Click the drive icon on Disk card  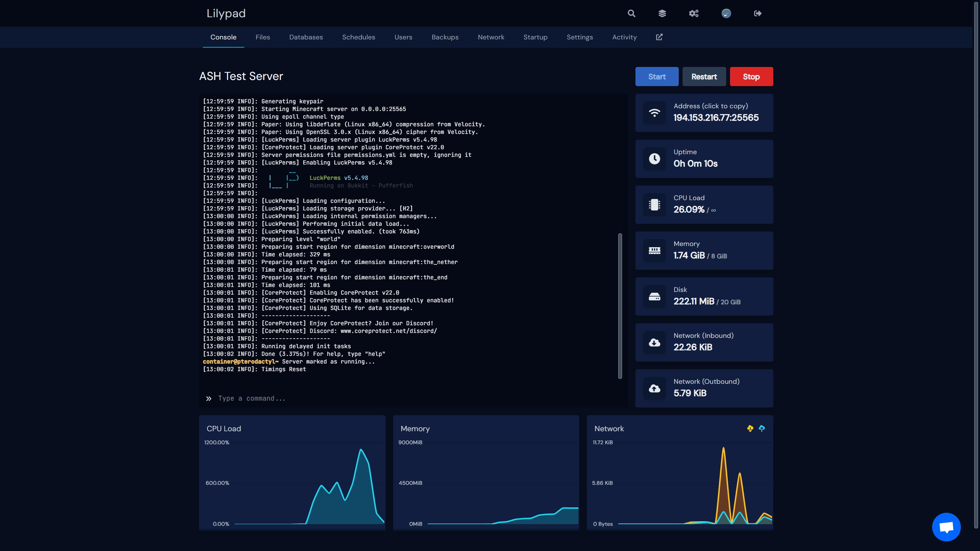[655, 297]
